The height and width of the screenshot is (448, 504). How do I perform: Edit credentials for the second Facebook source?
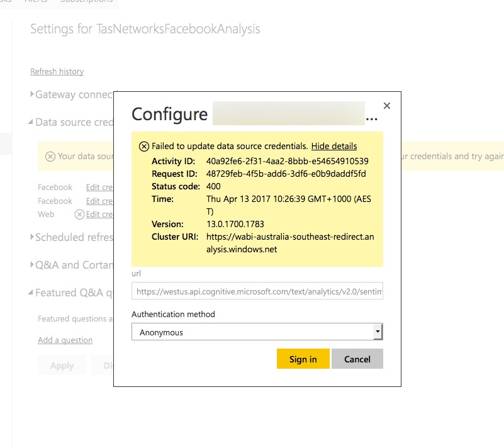99,201
